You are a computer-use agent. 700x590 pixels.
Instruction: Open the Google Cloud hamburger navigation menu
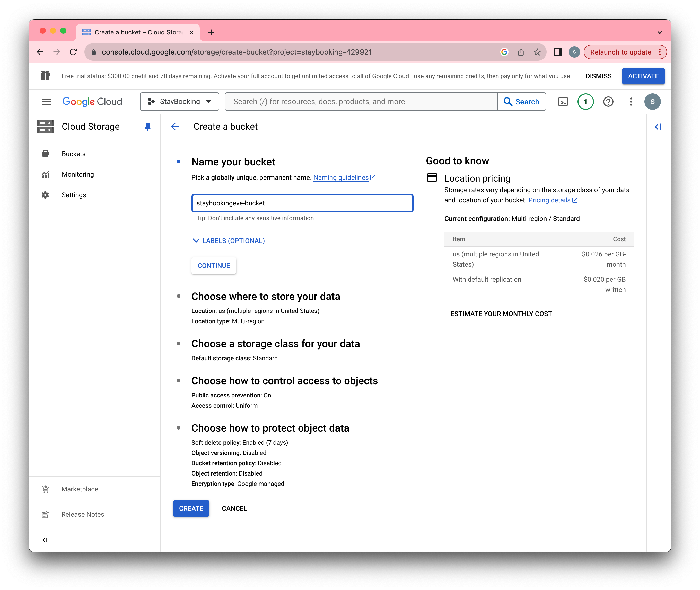[46, 102]
